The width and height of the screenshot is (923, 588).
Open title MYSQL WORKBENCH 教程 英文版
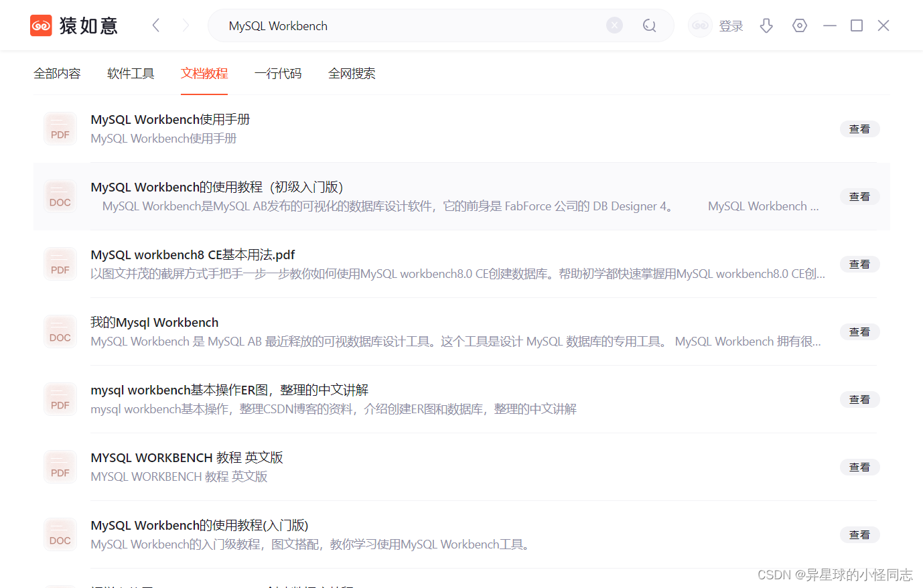187,457
